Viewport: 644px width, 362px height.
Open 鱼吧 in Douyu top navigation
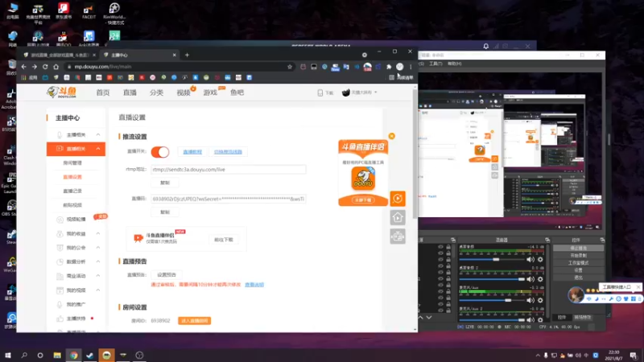(237, 93)
